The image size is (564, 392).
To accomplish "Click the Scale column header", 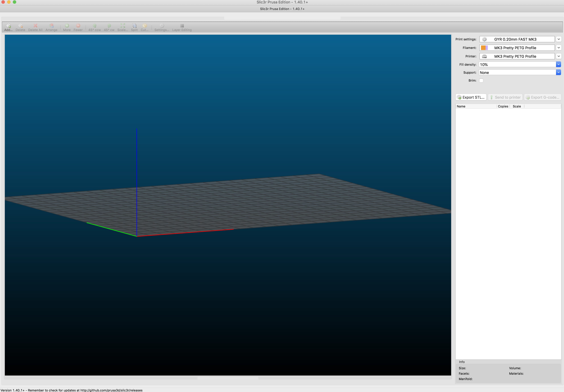I will pos(517,106).
